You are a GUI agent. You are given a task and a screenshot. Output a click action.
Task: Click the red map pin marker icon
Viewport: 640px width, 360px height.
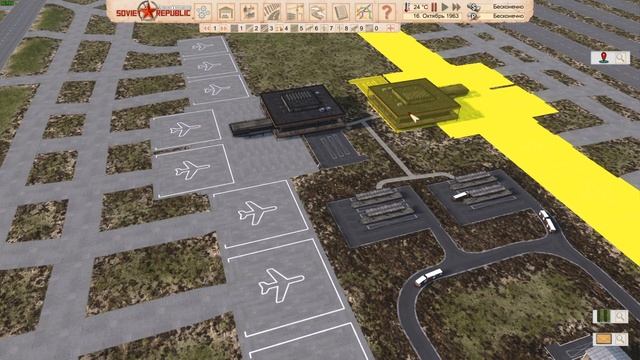603,58
